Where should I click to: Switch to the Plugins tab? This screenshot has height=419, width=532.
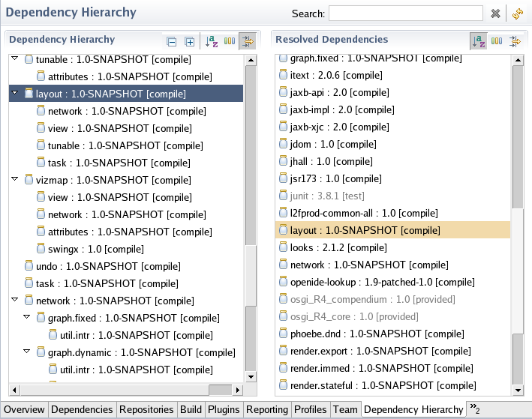tap(224, 409)
